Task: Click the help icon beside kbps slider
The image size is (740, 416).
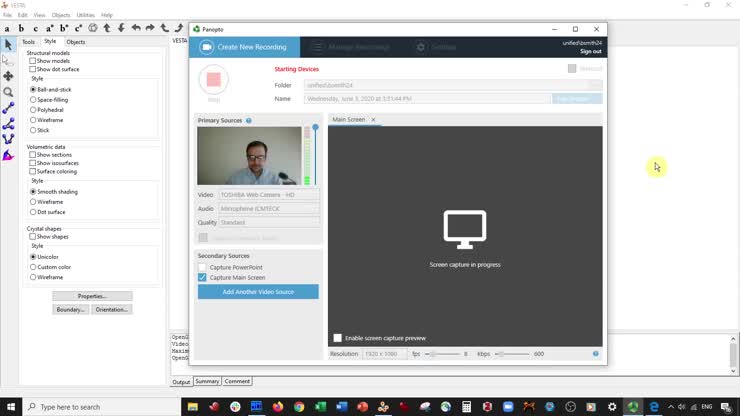Action: click(x=596, y=354)
